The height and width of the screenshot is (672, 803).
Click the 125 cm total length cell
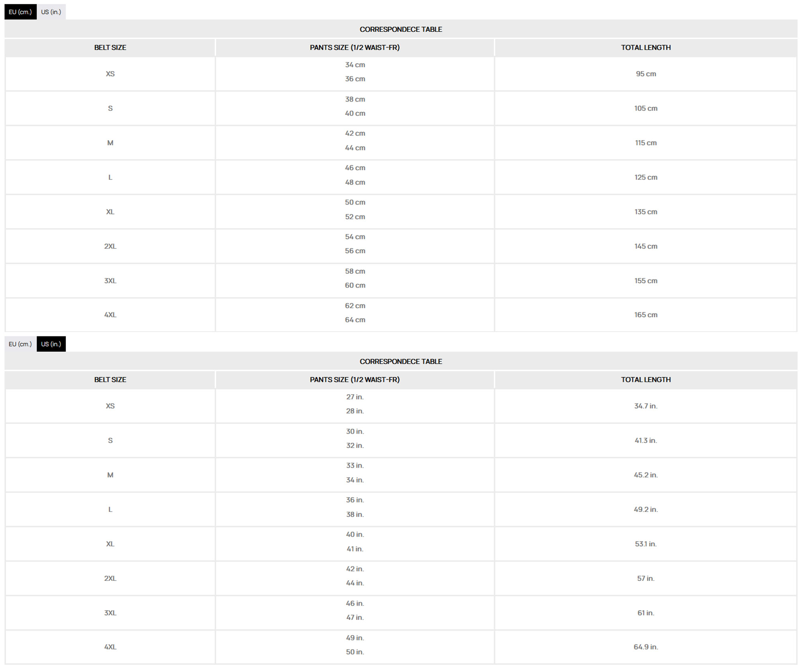coord(646,177)
